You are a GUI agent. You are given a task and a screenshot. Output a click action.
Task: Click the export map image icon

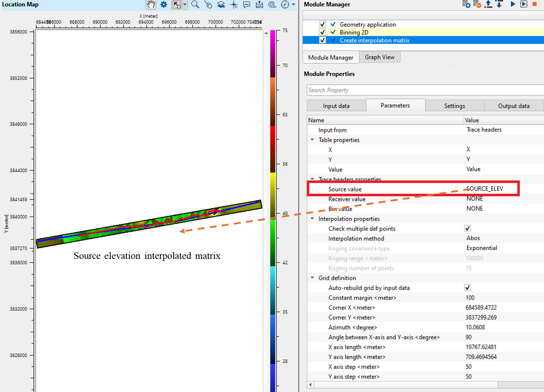pyautogui.click(x=259, y=5)
